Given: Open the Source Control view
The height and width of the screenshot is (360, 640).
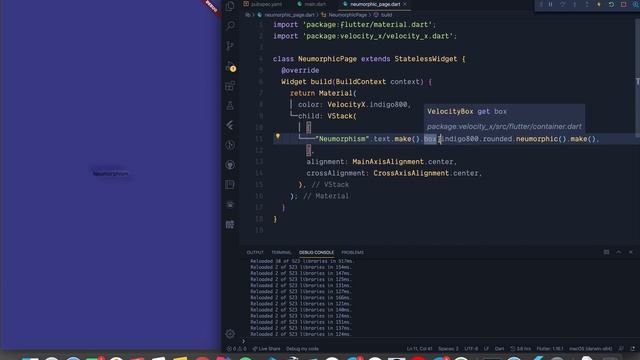Looking at the screenshot, I should coord(230,45).
